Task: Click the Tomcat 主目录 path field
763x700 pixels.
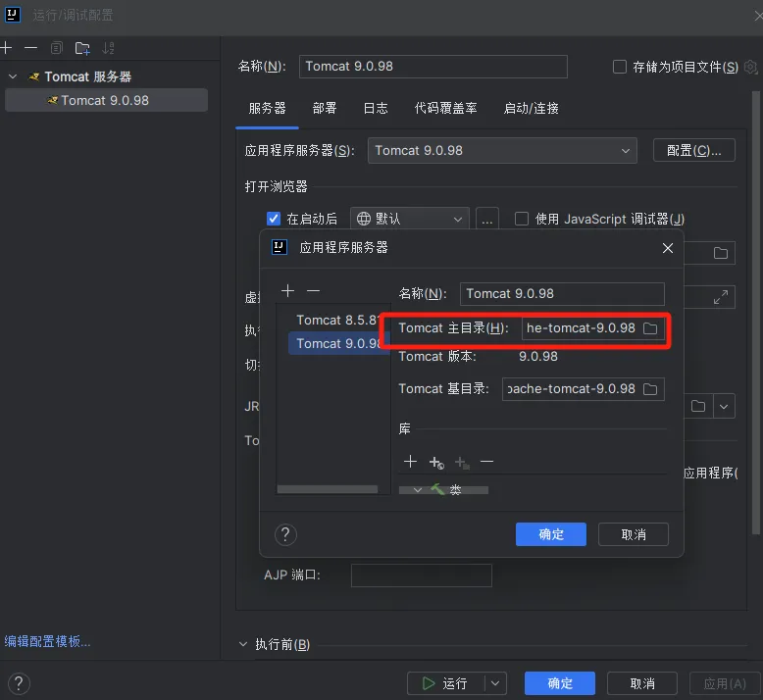Action: coord(581,328)
